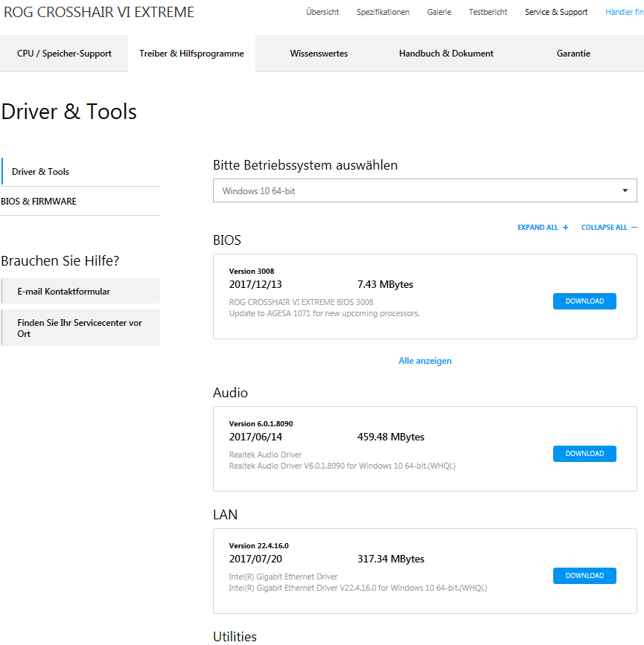Click the text 'Version 3008'
This screenshot has height=645, width=644.
(x=252, y=271)
